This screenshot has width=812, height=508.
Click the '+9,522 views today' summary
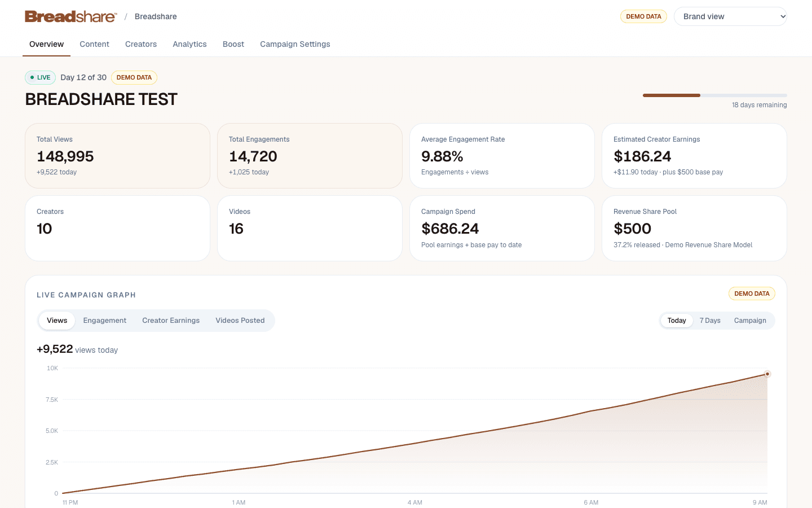tap(77, 349)
